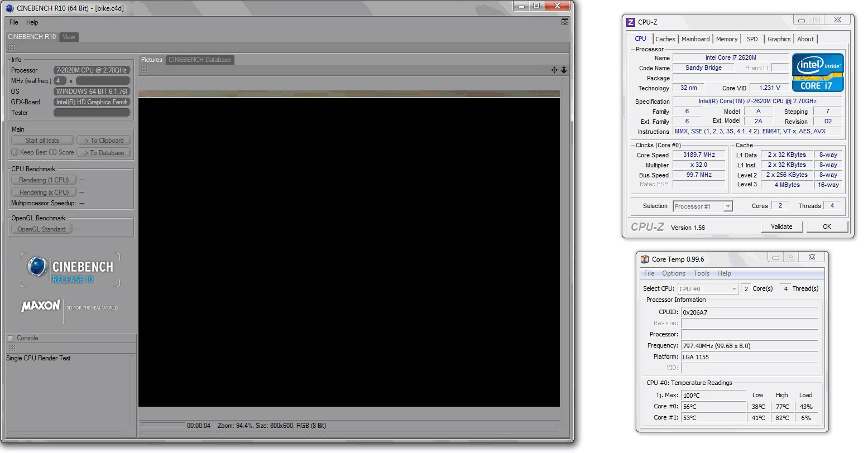Click the Rendering (1 CPU) button
The image size is (868, 453).
click(44, 180)
